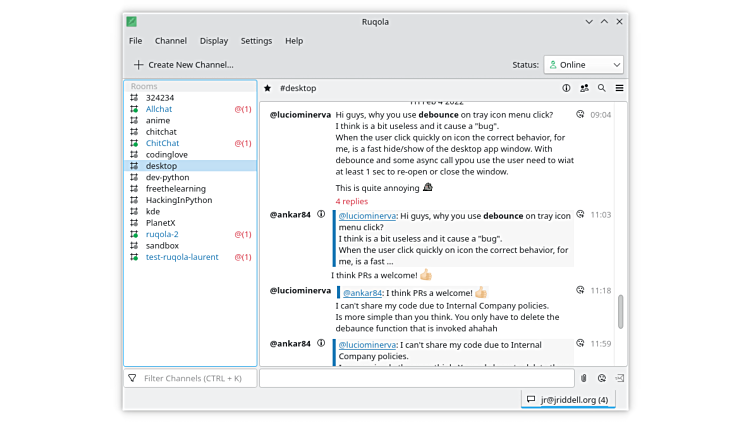Add reaction to the 09:04 message
Screen dimensions: 752x423
coord(580,115)
